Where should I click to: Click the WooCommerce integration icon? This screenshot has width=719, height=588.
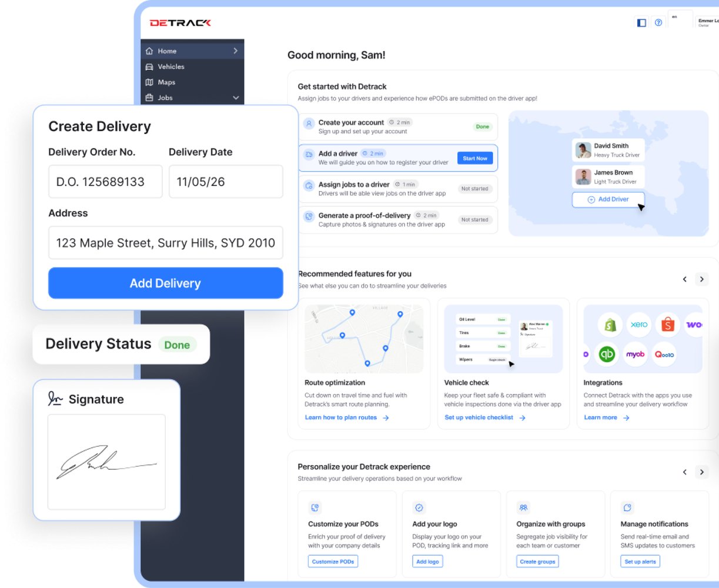point(693,325)
